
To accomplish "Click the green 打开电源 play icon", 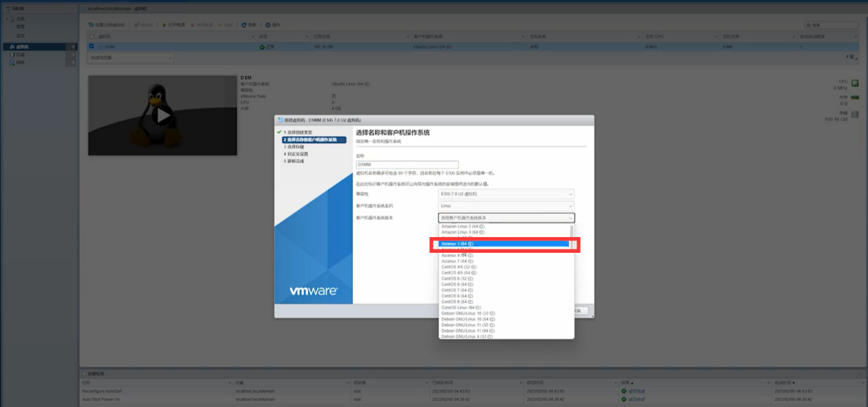I will (x=165, y=25).
